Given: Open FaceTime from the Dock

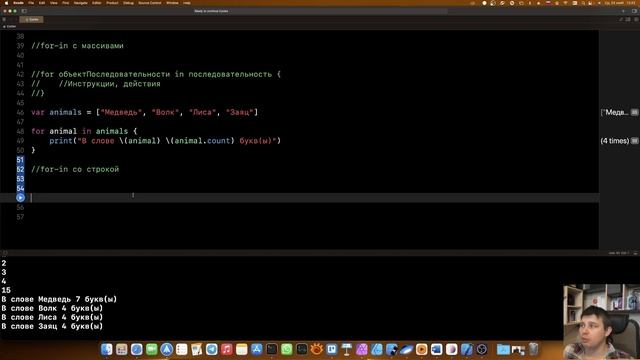Looking at the screenshot, I should [x=152, y=349].
